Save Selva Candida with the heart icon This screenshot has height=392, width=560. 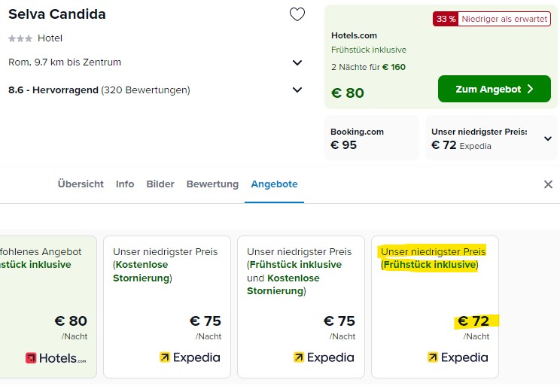[297, 14]
